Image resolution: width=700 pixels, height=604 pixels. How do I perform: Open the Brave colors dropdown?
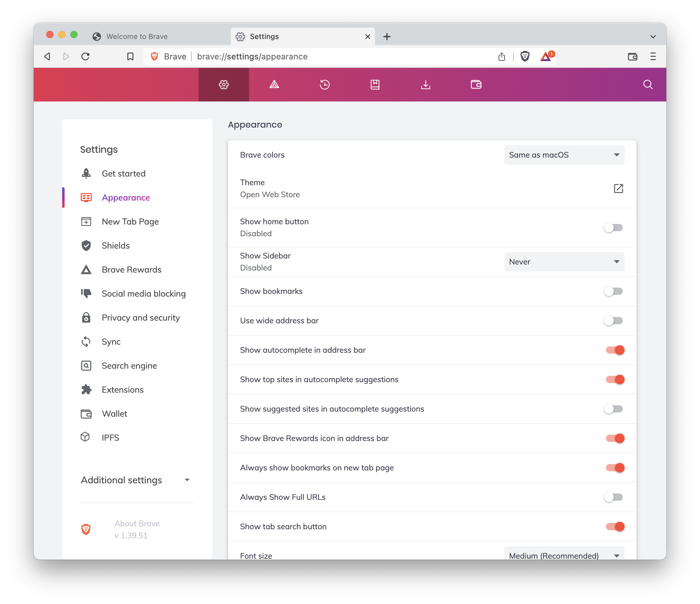click(x=564, y=155)
